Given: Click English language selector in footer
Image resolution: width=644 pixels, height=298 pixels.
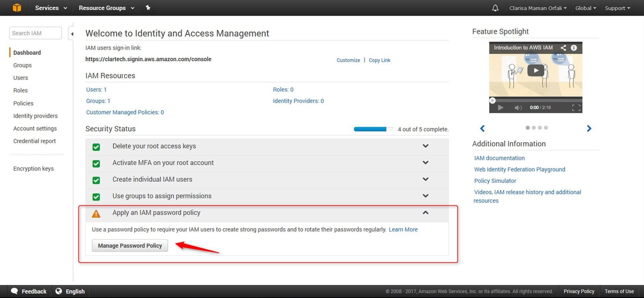Looking at the screenshot, I should 75,291.
